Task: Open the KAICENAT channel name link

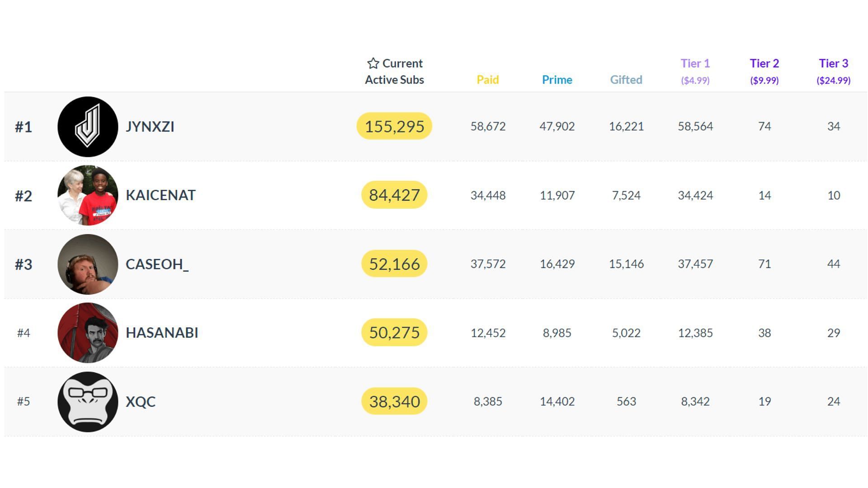Action: (160, 195)
